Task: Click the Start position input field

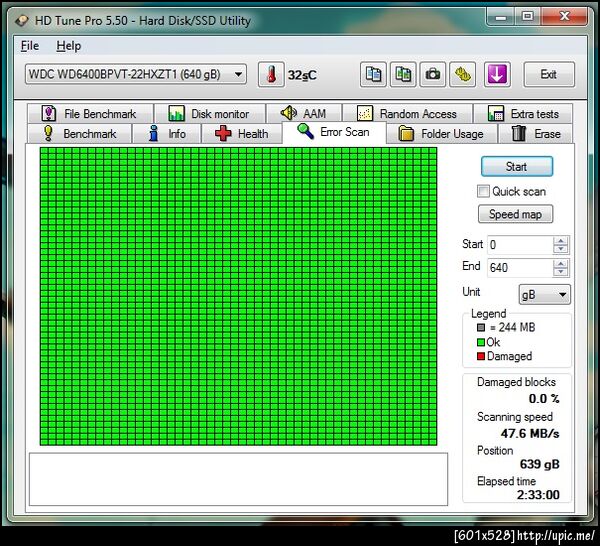Action: [520, 245]
